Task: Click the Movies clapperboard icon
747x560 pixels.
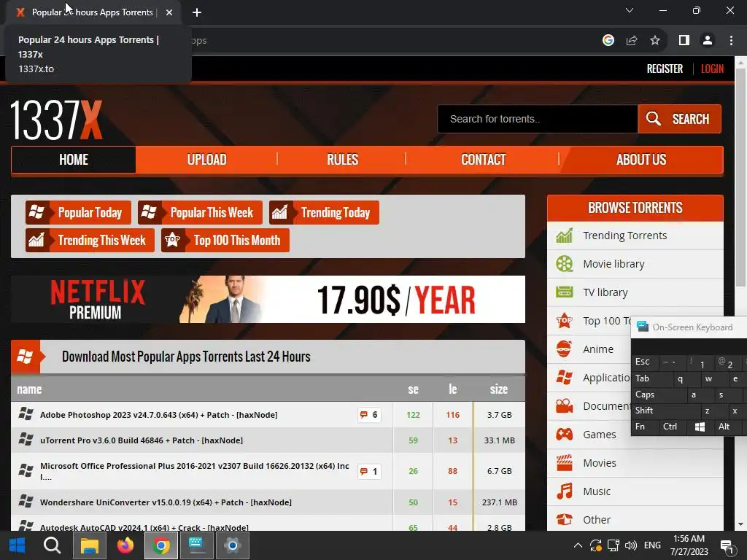Action: click(564, 463)
